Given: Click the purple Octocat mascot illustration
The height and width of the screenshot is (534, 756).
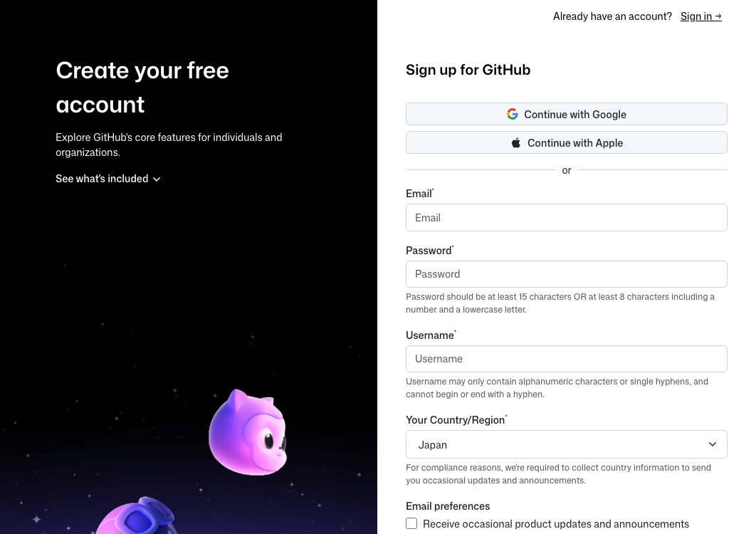Looking at the screenshot, I should coord(248,431).
